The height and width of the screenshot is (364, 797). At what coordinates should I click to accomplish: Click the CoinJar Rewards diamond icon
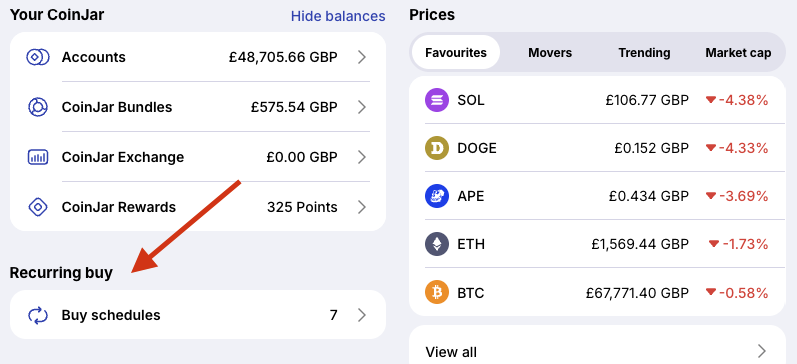(38, 207)
